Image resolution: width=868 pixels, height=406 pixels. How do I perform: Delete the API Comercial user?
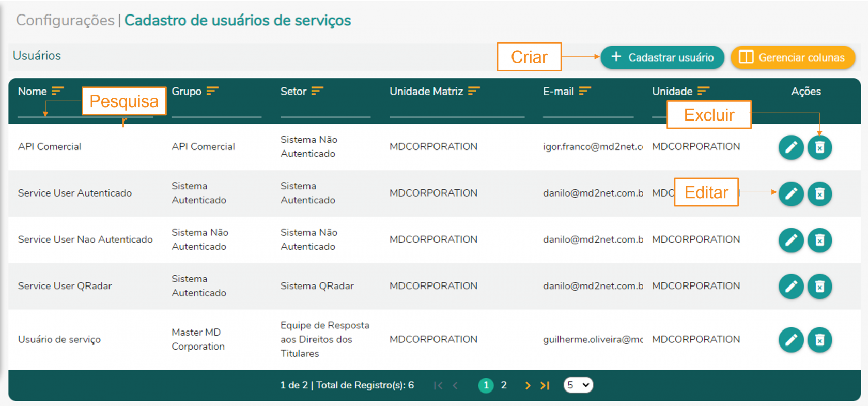(x=820, y=147)
